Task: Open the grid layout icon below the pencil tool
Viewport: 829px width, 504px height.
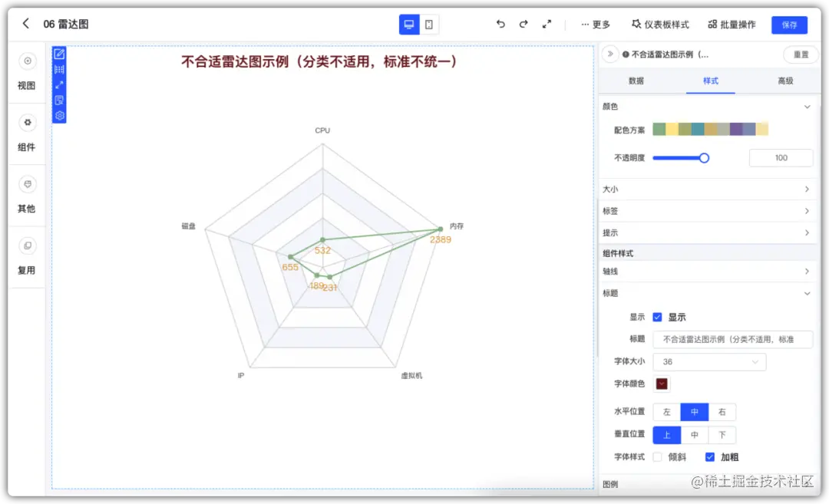Action: coord(60,70)
